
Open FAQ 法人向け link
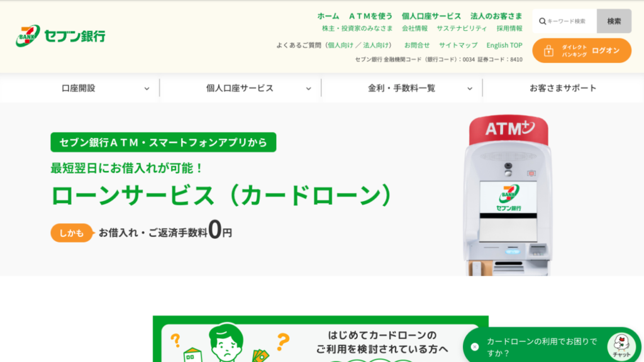click(x=376, y=45)
